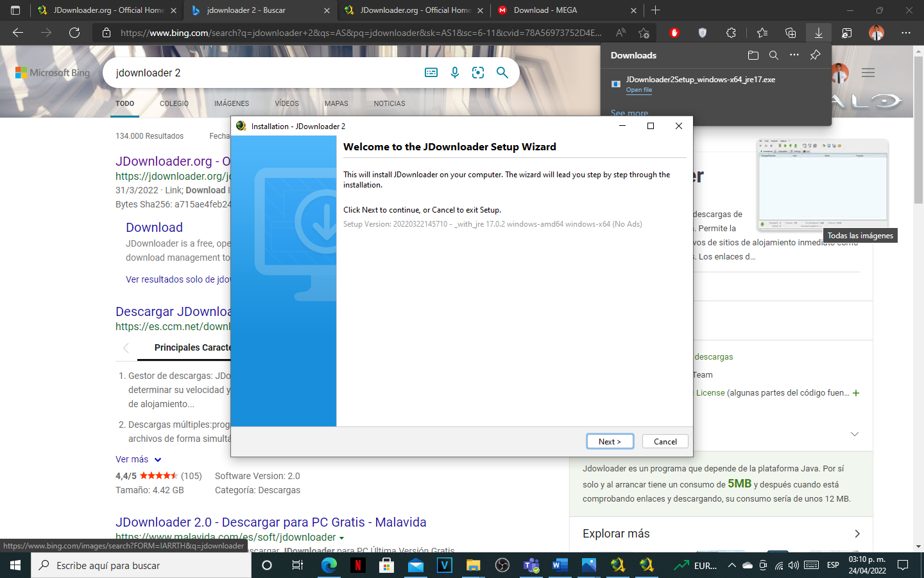The height and width of the screenshot is (578, 924).
Task: Open 'JDownloader 2.0 - Descargar para PC Gratis - Malavida'
Action: click(271, 522)
